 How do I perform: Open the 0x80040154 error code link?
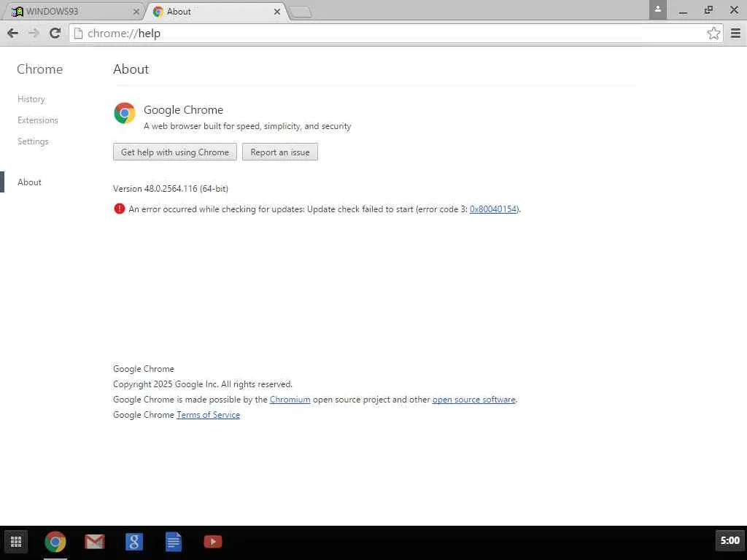493,209
